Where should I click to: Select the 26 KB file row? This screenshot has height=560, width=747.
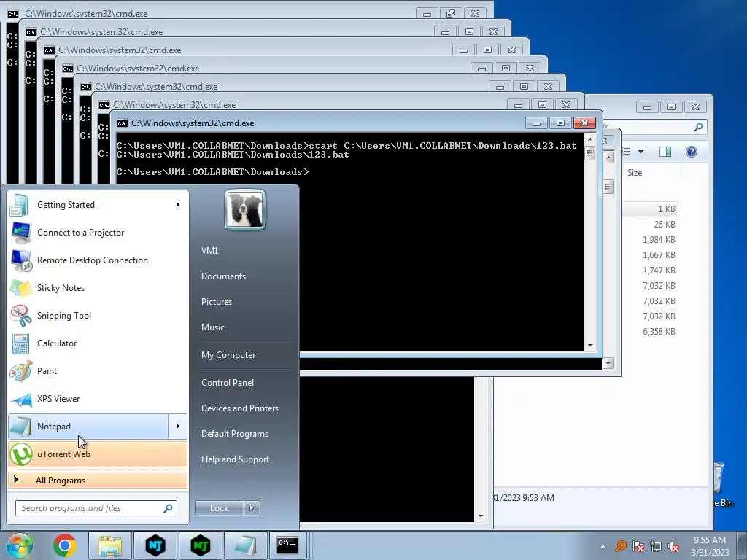(x=650, y=225)
